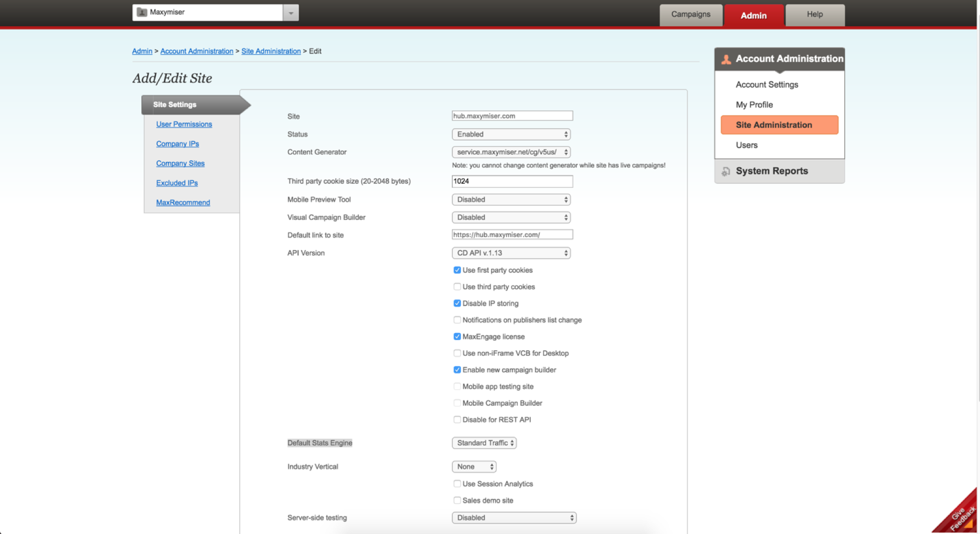980x534 pixels.
Task: Click the Admin breadcrumb link
Action: pos(142,51)
